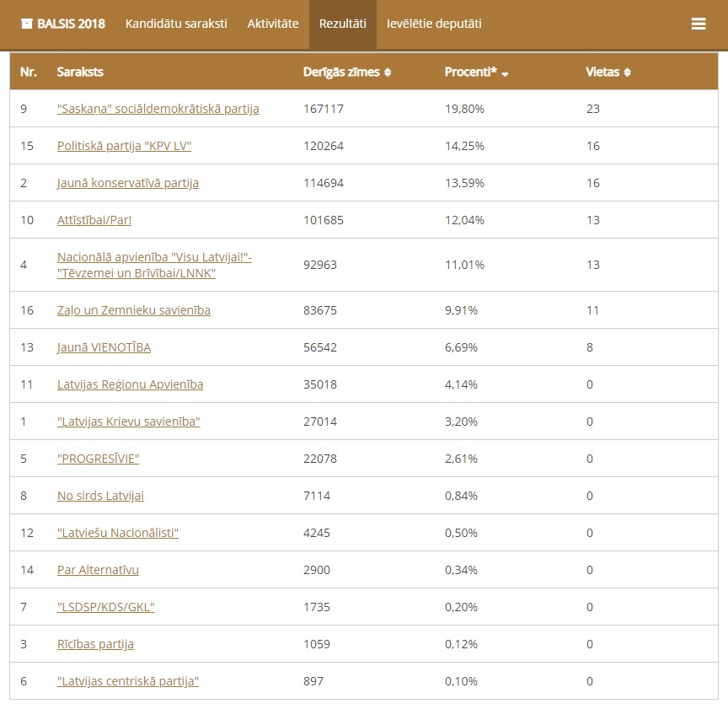Open Politiskā partija "KPV LV" link
The height and width of the screenshot is (709, 728).
click(x=124, y=146)
